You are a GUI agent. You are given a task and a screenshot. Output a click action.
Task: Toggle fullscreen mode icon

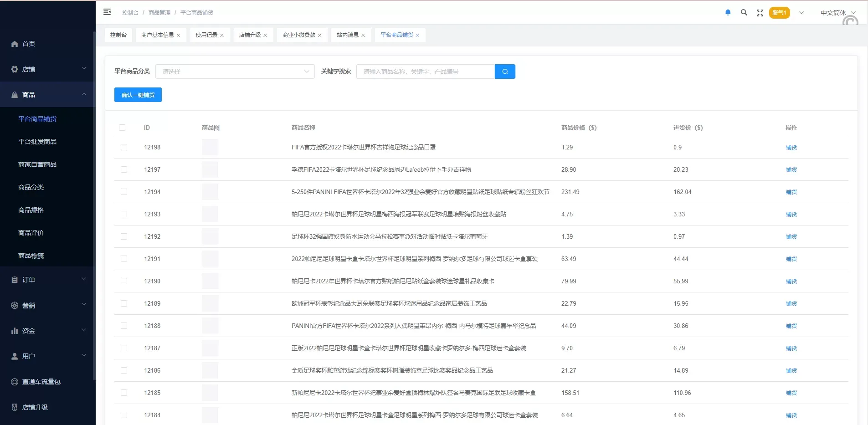(x=760, y=13)
